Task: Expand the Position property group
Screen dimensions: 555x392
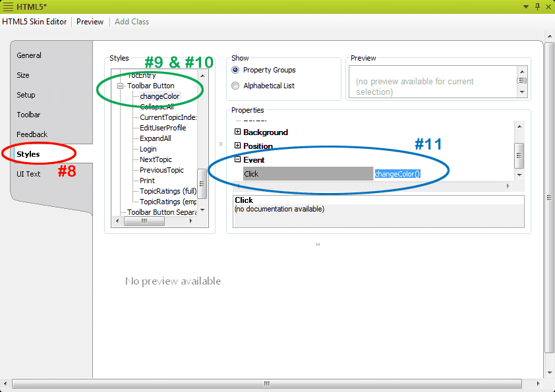Action: point(237,146)
